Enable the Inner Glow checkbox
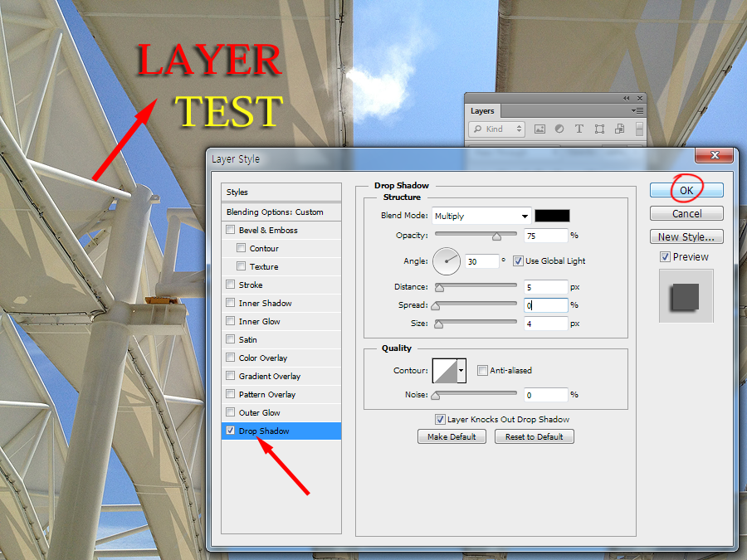The width and height of the screenshot is (747, 560). tap(231, 320)
